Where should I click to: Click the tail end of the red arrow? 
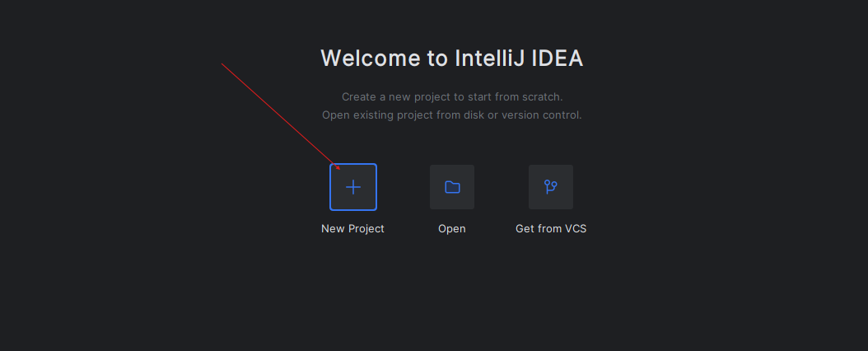pos(222,63)
